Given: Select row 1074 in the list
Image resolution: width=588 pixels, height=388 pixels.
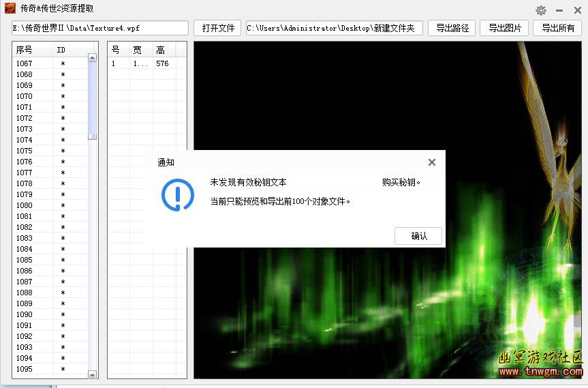Looking at the screenshot, I should pyautogui.click(x=50, y=140).
